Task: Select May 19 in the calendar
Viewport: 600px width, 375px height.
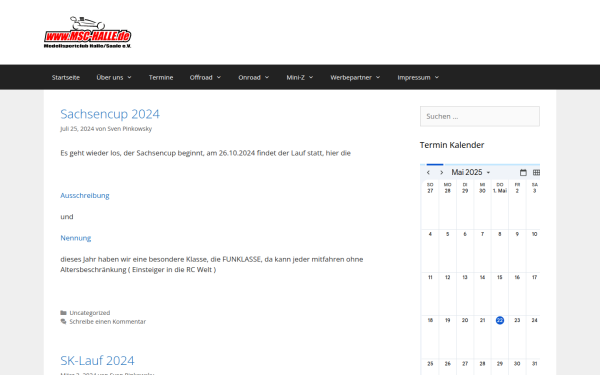Action: [447, 320]
